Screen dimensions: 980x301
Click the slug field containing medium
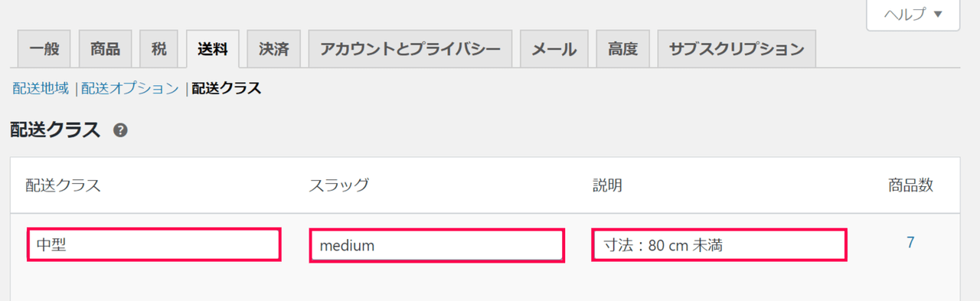coord(437,245)
